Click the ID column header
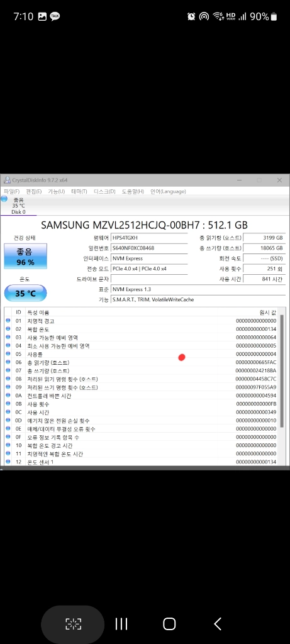The image size is (290, 644). [18, 313]
